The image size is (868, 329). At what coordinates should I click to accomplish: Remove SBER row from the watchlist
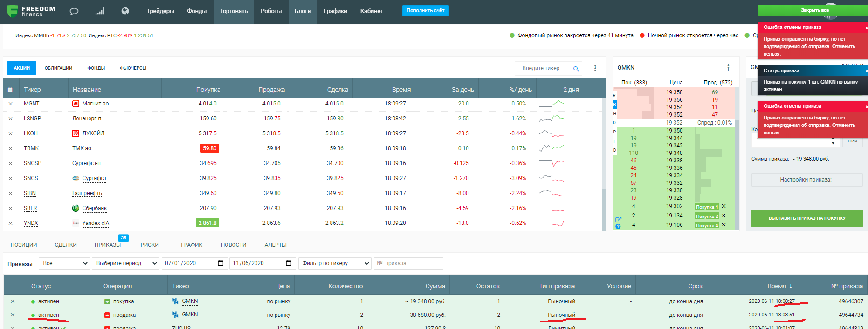[10, 209]
